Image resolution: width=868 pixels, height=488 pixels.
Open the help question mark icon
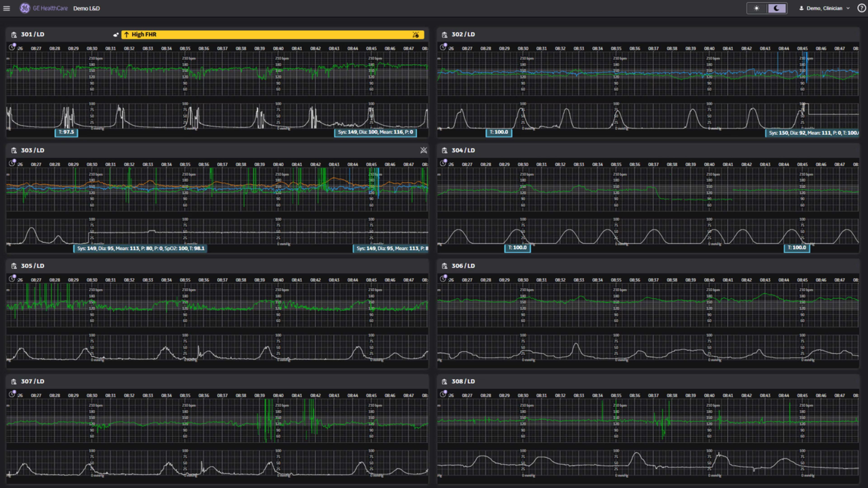click(861, 8)
